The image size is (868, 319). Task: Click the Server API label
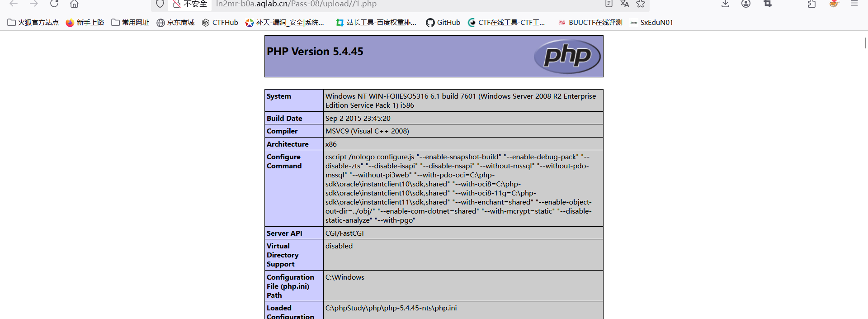click(284, 233)
